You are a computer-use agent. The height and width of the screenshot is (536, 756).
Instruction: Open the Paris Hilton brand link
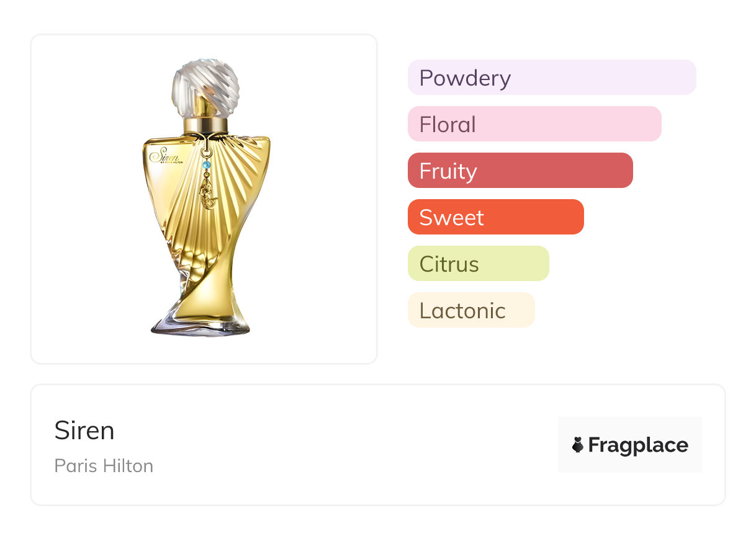(x=104, y=465)
